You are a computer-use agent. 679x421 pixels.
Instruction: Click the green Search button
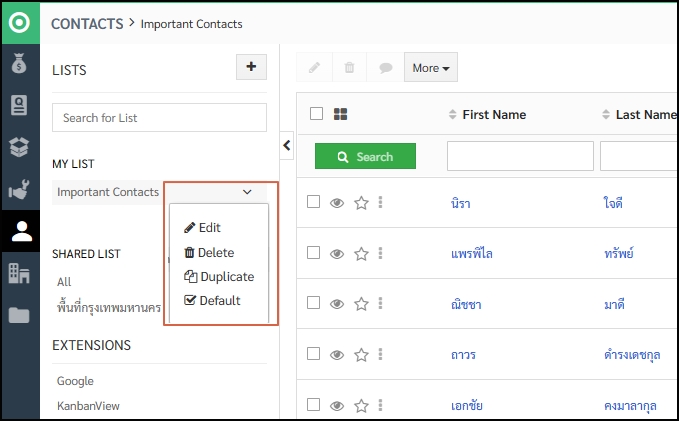[365, 156]
